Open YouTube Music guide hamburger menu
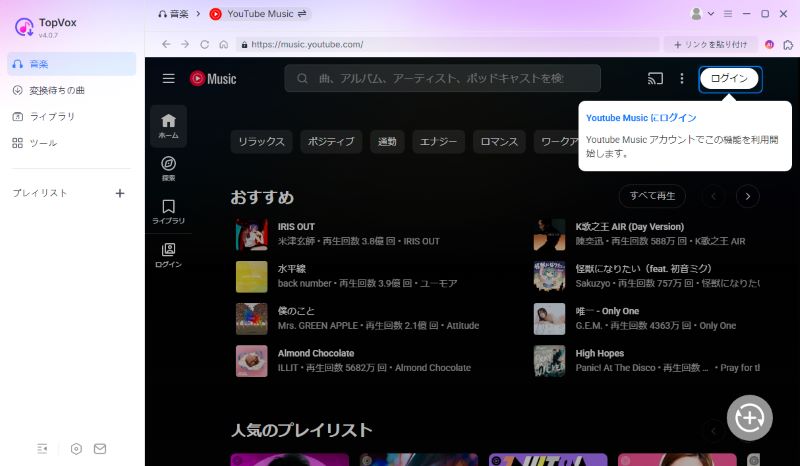Image resolution: width=800 pixels, height=466 pixels. [x=168, y=78]
